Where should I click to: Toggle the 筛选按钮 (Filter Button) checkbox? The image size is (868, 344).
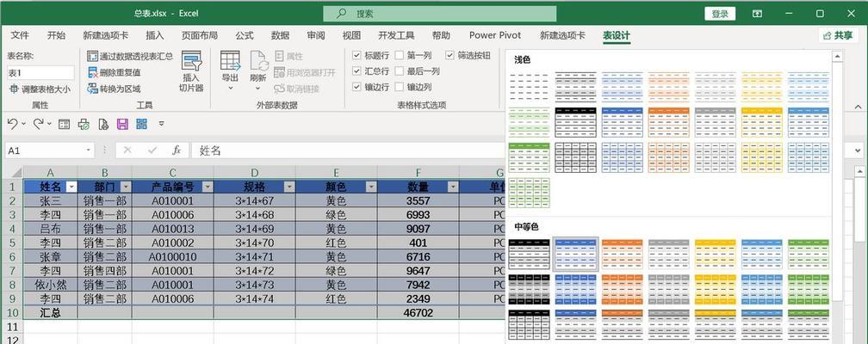click(x=449, y=55)
